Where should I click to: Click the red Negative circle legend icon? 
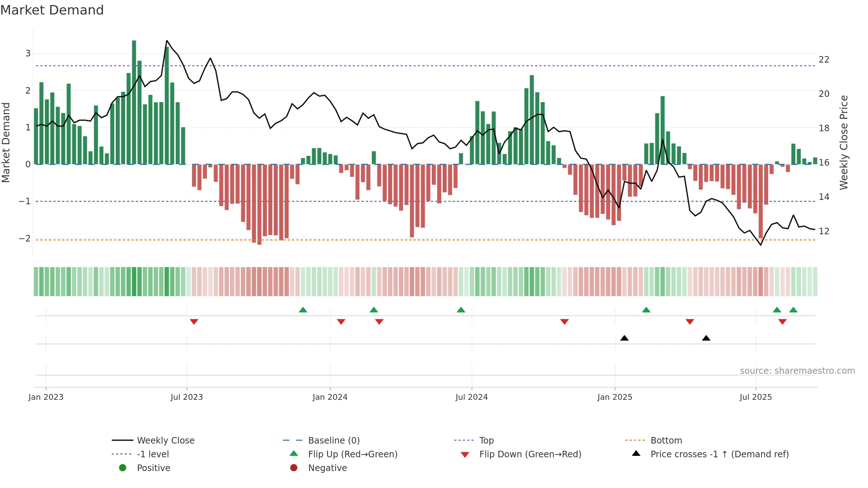pyautogui.click(x=294, y=468)
